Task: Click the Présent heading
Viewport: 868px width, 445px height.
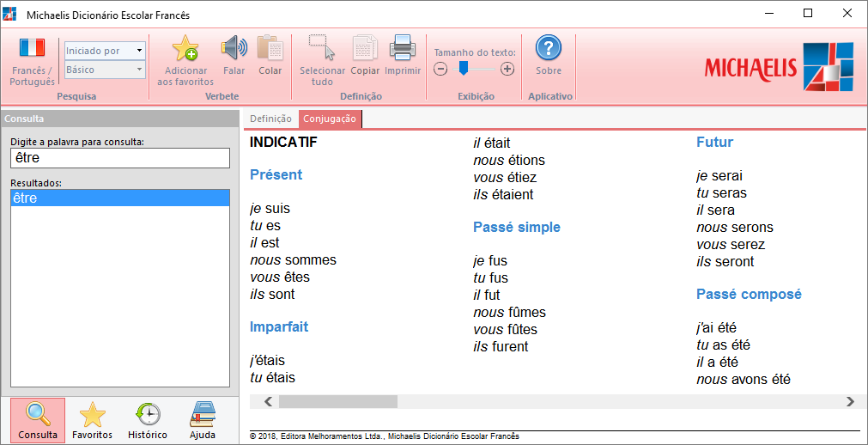Action: pos(276,174)
